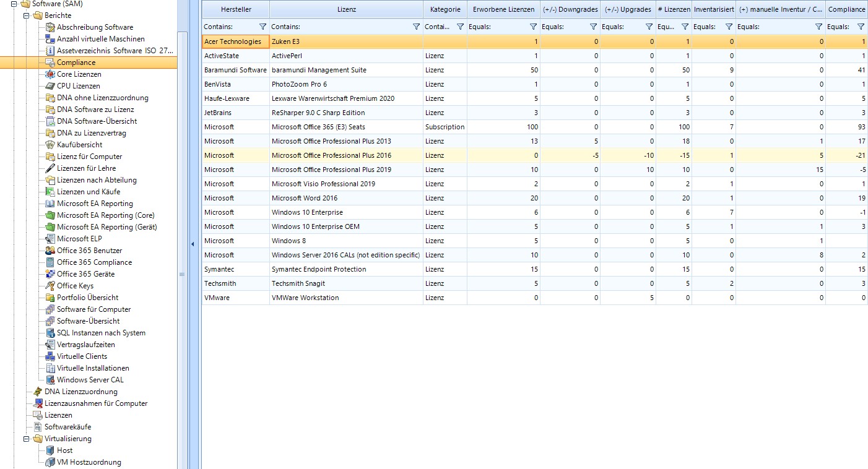The height and width of the screenshot is (469, 868).
Task: Collapse the Virtualisierung folder node
Action: (x=26, y=439)
